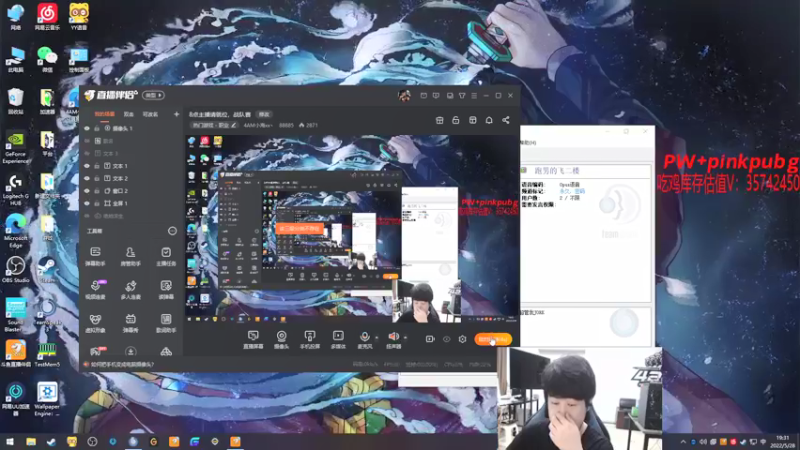
Task: Hide the 文本 2 source with its eye icon
Action: coord(87,179)
